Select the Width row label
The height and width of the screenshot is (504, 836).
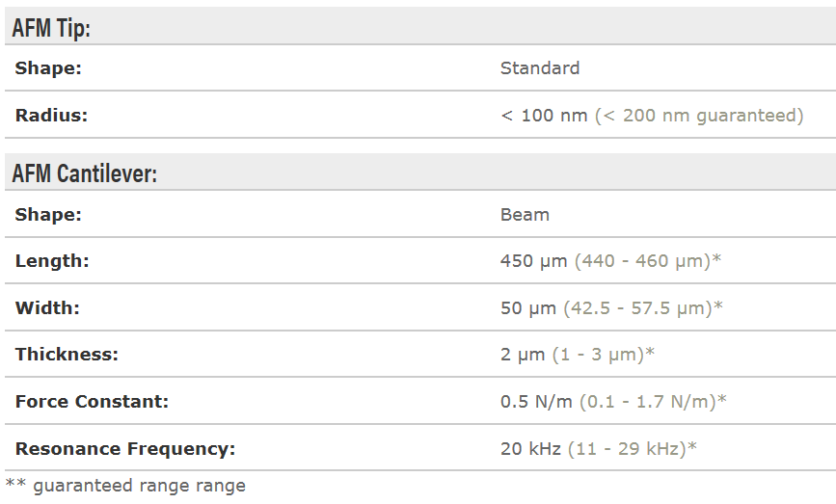[x=47, y=308]
